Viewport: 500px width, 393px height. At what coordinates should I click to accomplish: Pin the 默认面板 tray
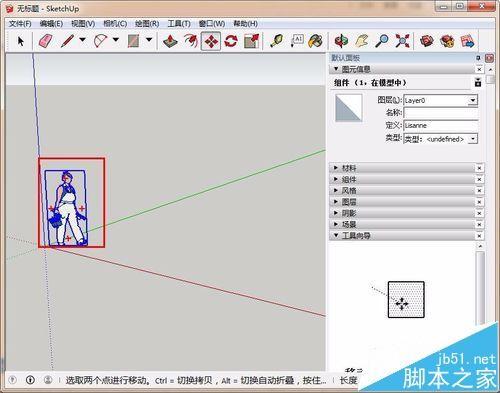(x=478, y=58)
